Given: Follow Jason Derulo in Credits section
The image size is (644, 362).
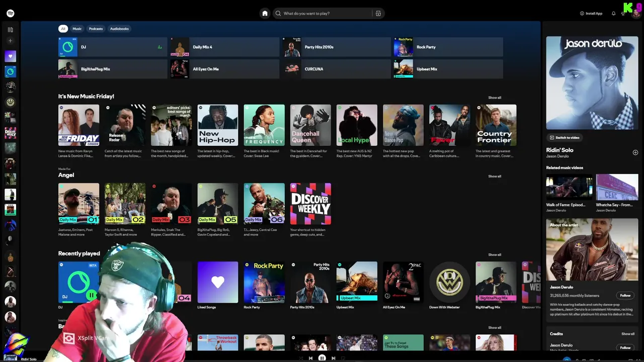Looking at the screenshot, I should coord(625,347).
